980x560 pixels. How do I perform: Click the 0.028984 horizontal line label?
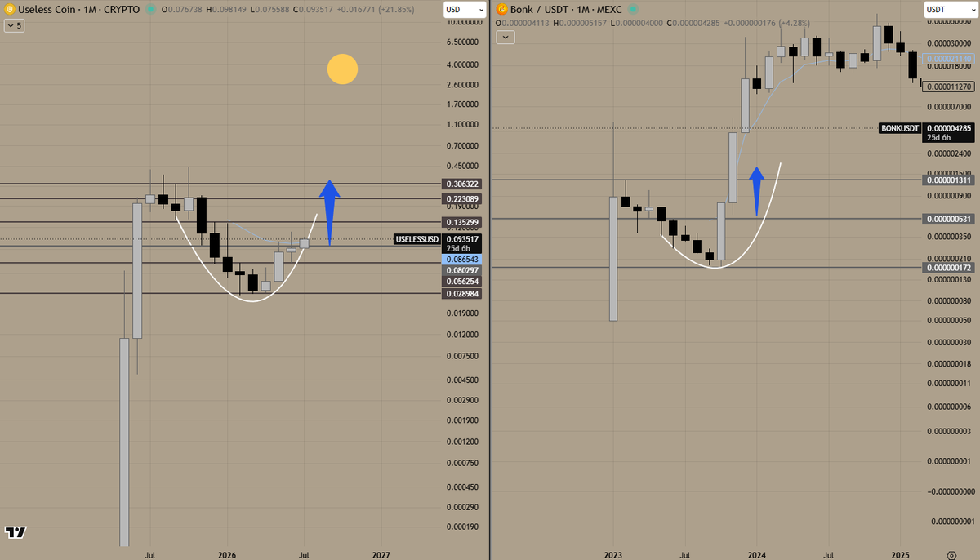tap(462, 293)
